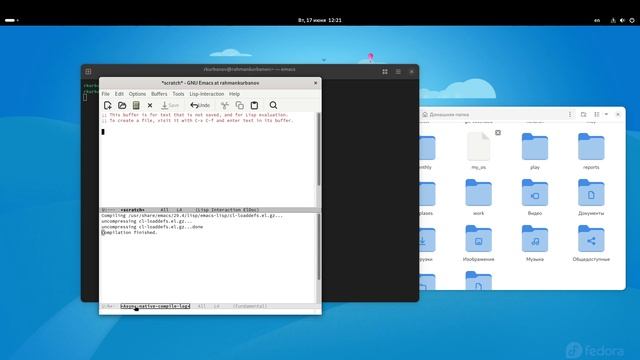This screenshot has height=360, width=640.
Task: Close the terminal window
Action: (x=411, y=71)
